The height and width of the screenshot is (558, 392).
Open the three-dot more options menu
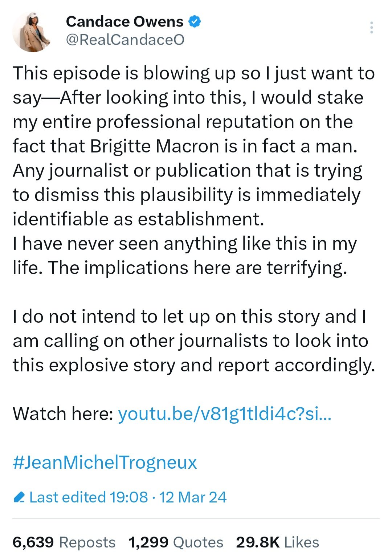tap(371, 28)
